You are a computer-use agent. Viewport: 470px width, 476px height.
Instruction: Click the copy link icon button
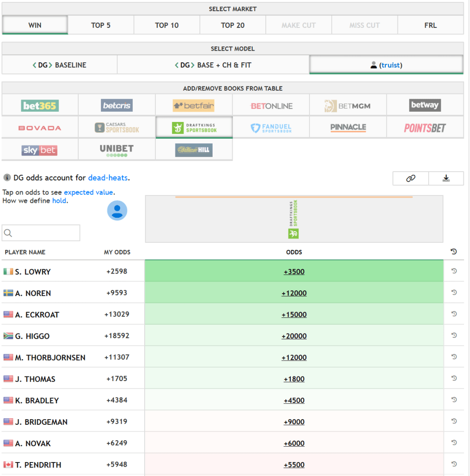coord(410,178)
